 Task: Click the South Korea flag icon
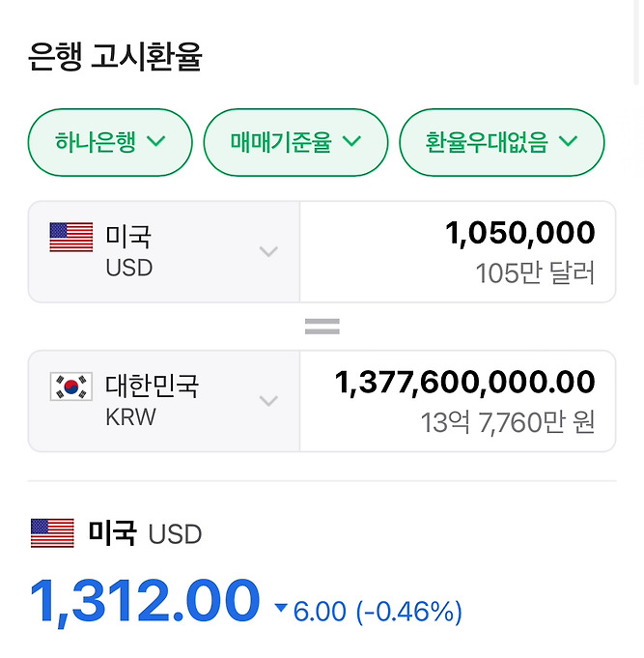click(71, 386)
